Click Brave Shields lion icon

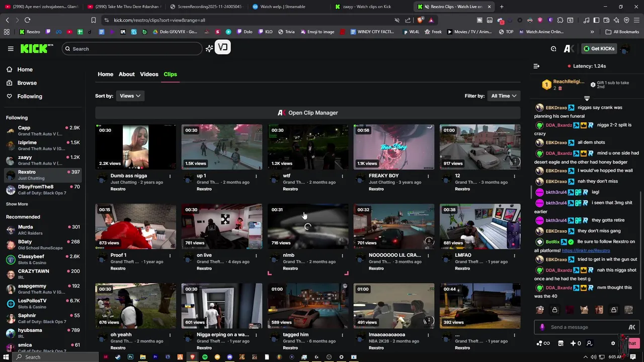(421, 20)
